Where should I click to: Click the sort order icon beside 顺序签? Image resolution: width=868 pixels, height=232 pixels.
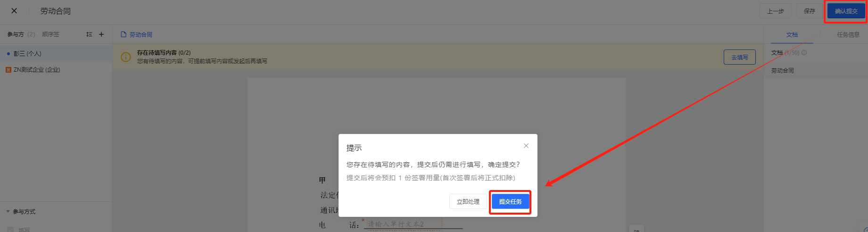coord(89,34)
